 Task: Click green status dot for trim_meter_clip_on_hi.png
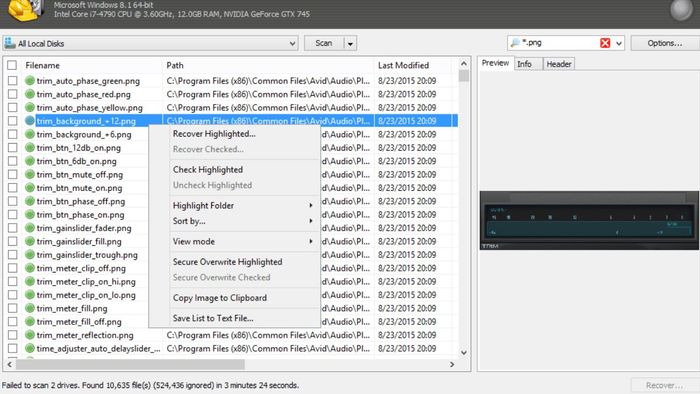tap(30, 282)
